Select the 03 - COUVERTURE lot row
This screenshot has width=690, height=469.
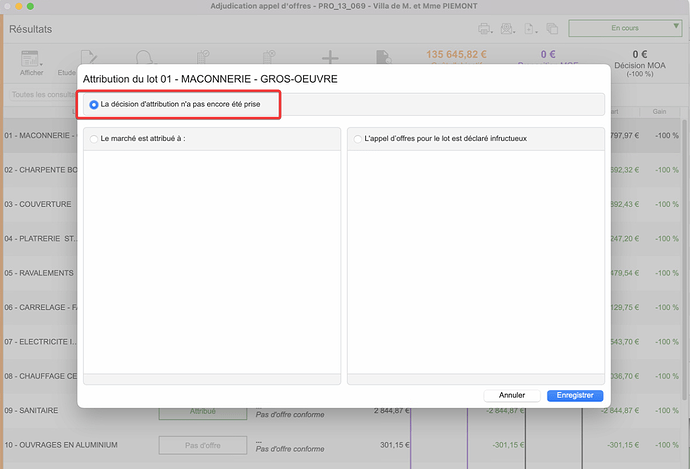[x=38, y=204]
